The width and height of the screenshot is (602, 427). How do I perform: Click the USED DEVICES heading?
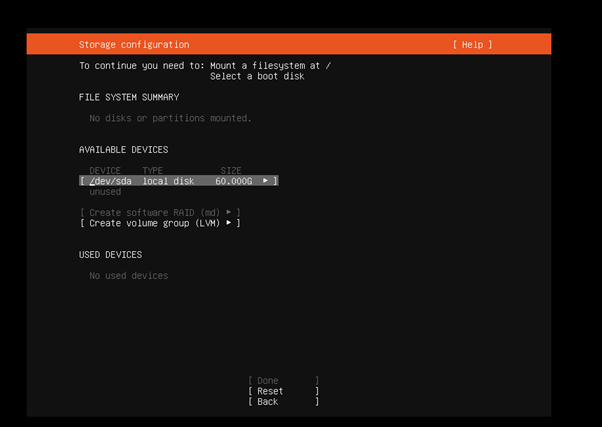110,255
